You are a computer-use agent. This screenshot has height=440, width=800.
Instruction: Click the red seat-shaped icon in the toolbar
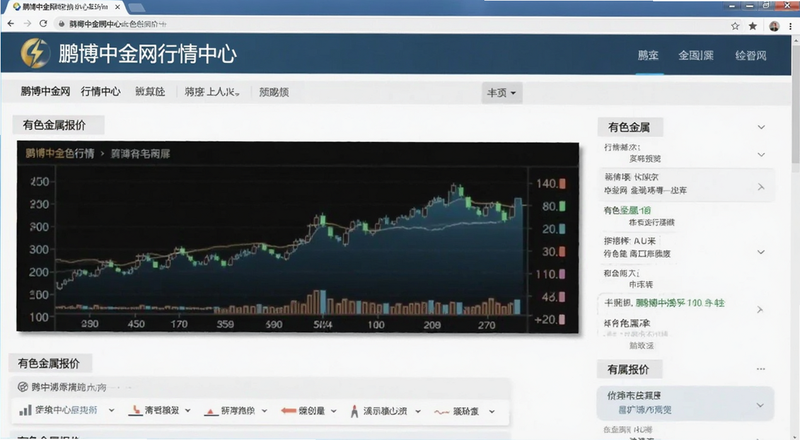(x=135, y=410)
